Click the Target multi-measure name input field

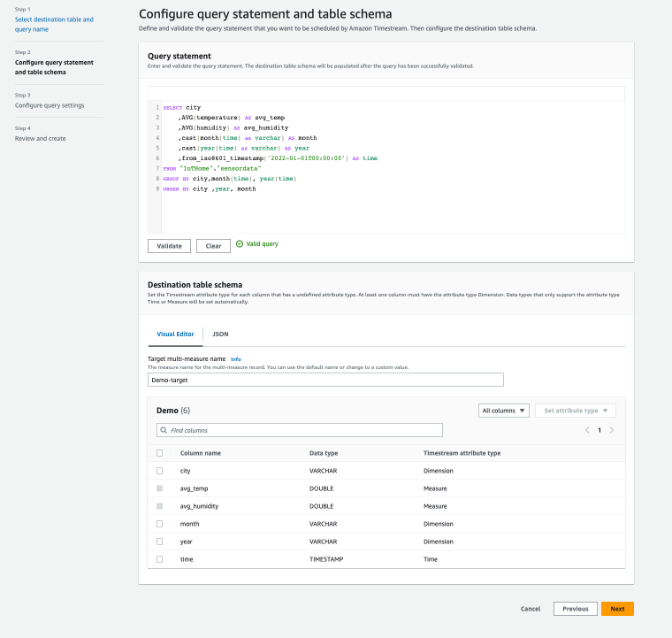click(x=325, y=380)
